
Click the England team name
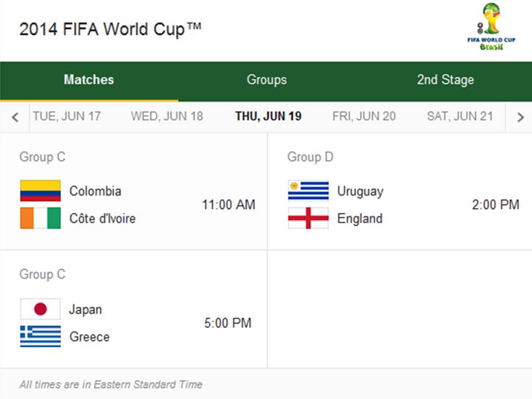359,218
